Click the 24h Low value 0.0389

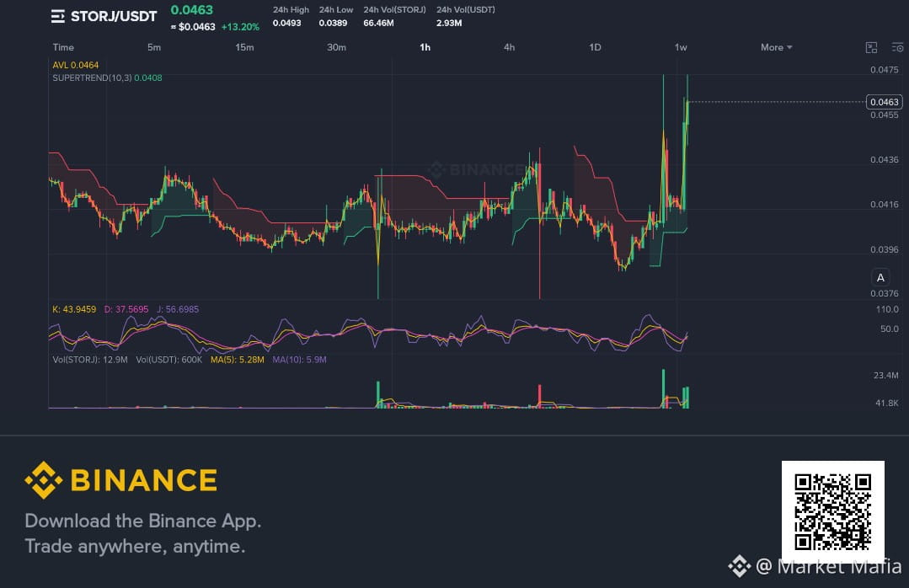(333, 24)
